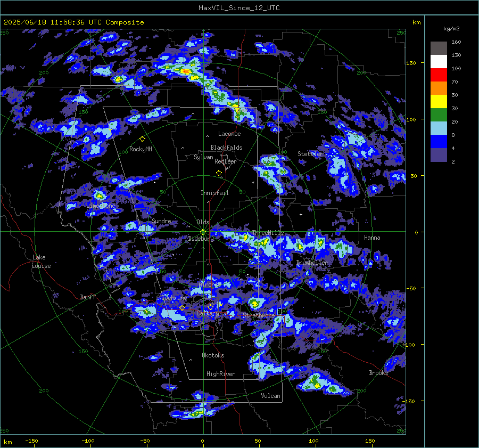Click the 160 value on the legend scale

456,42
